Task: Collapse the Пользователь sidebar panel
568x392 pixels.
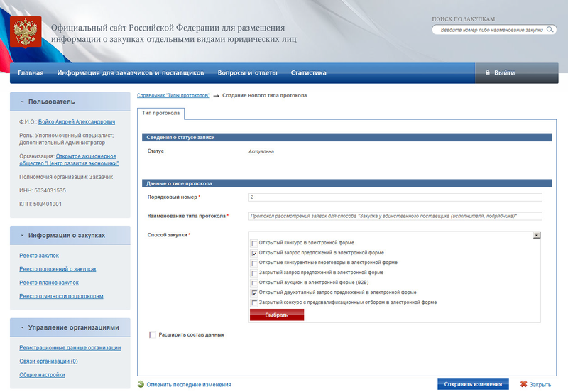Action: pyautogui.click(x=22, y=102)
